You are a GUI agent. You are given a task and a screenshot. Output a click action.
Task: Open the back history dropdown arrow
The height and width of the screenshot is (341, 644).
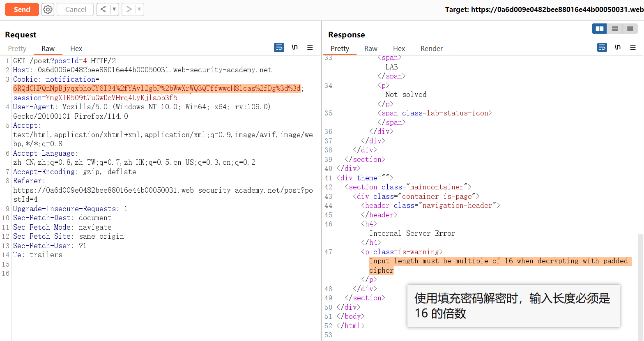(114, 9)
